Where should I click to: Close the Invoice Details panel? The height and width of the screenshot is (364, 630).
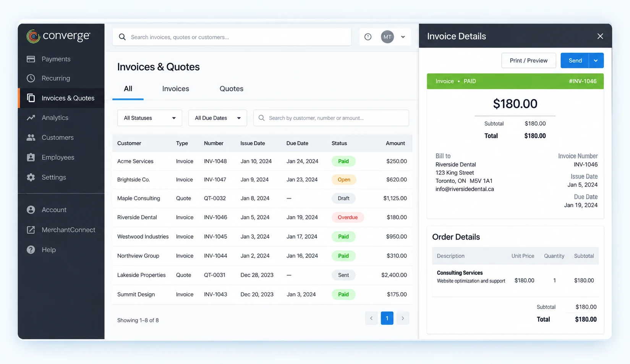click(600, 36)
